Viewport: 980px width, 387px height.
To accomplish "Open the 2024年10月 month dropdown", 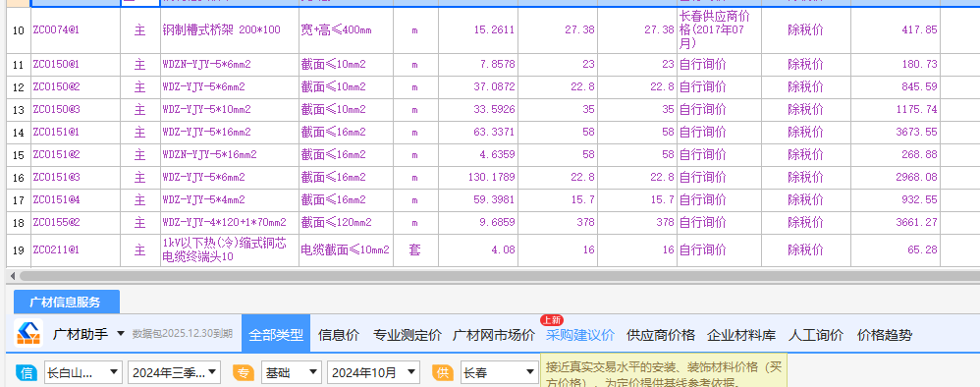I will pos(373,373).
